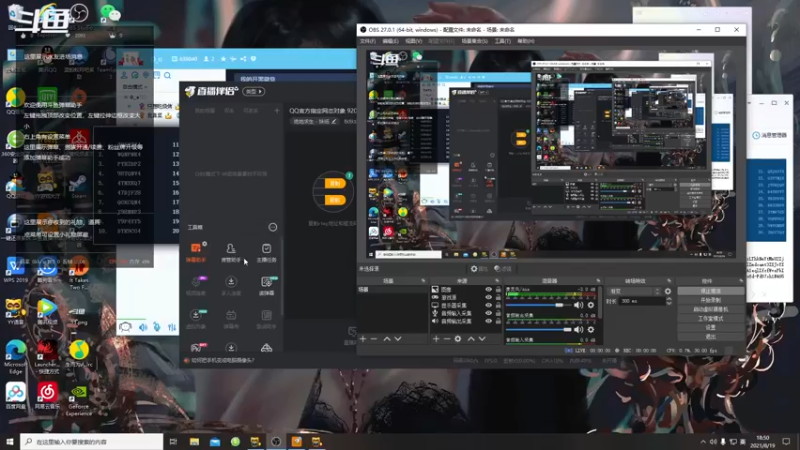Open OBS 编辑(E) menu
Viewport: 800px width, 450px height.
click(390, 41)
